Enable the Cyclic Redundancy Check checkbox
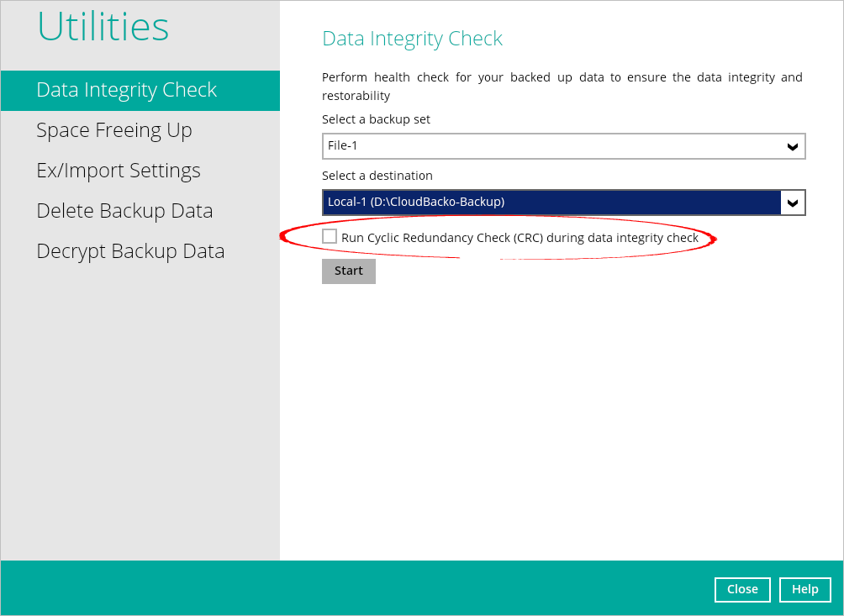The image size is (844, 616). tap(330, 237)
